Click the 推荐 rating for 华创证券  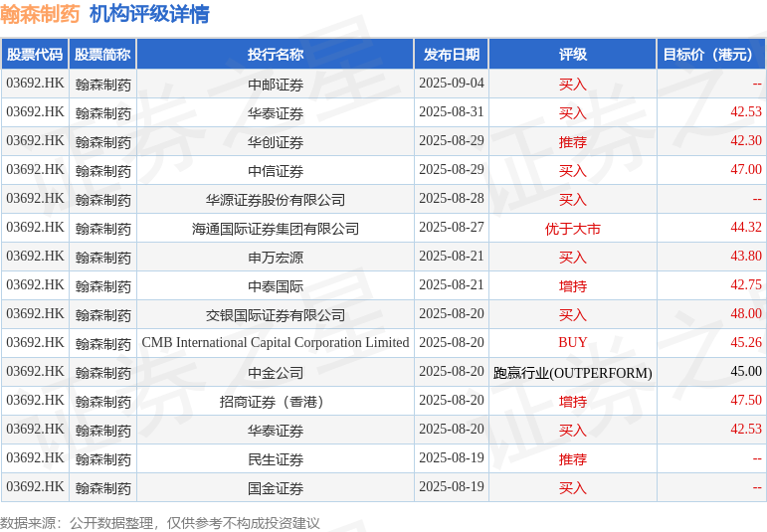click(573, 142)
